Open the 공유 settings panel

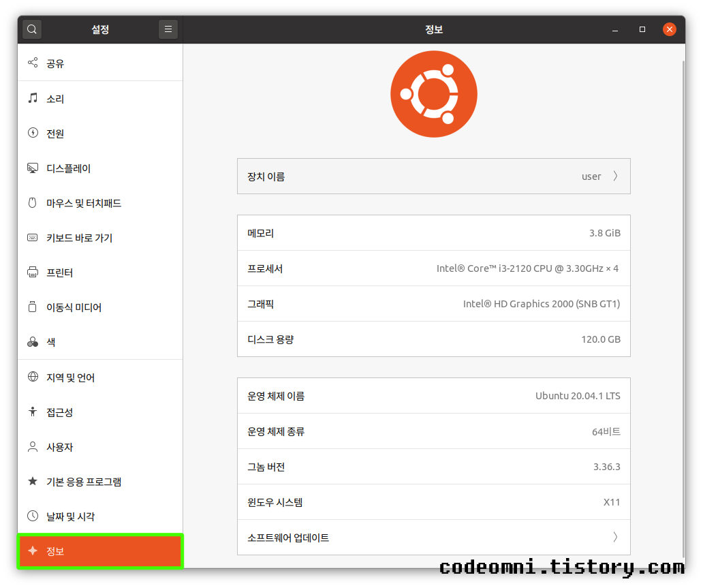(100, 63)
